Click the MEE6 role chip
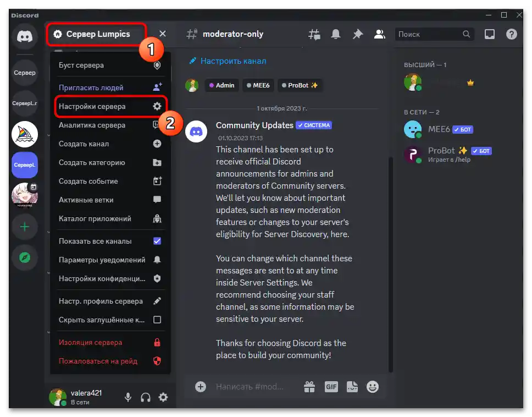 pyautogui.click(x=258, y=86)
